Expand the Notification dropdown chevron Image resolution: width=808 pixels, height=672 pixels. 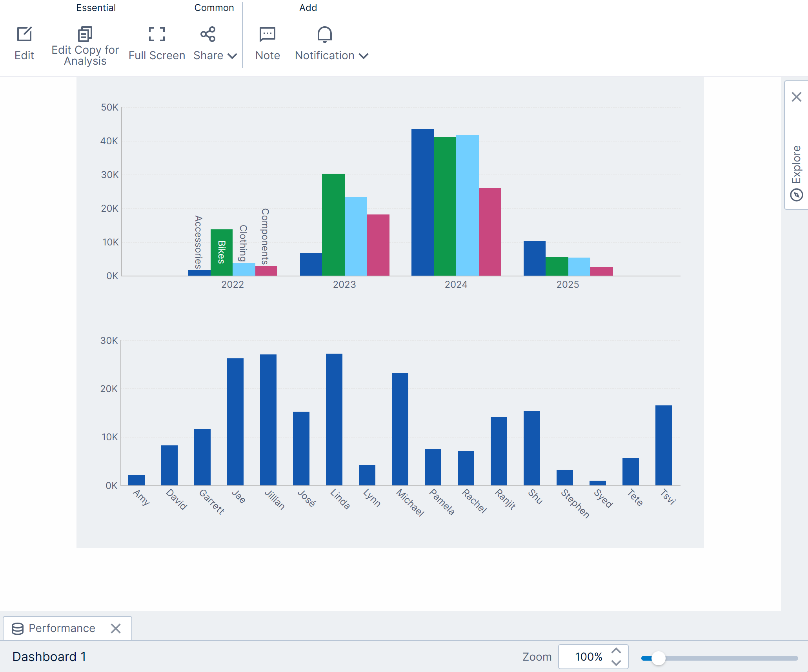(364, 56)
